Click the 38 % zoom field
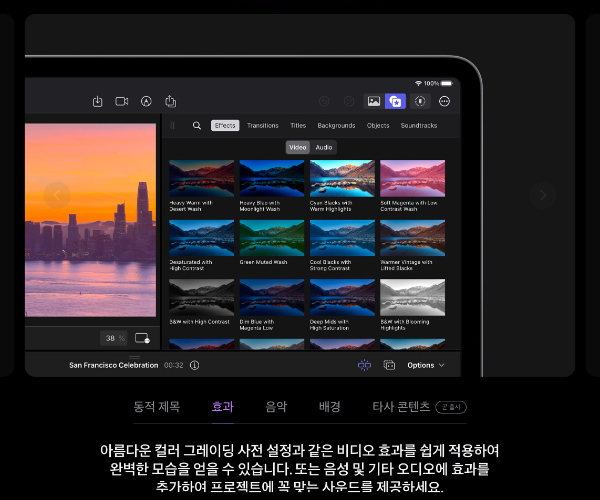 [x=114, y=338]
